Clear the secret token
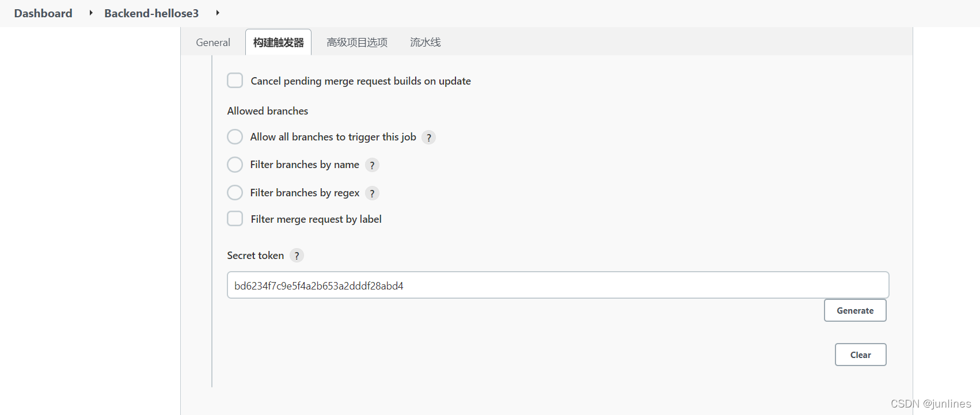 pyautogui.click(x=861, y=355)
